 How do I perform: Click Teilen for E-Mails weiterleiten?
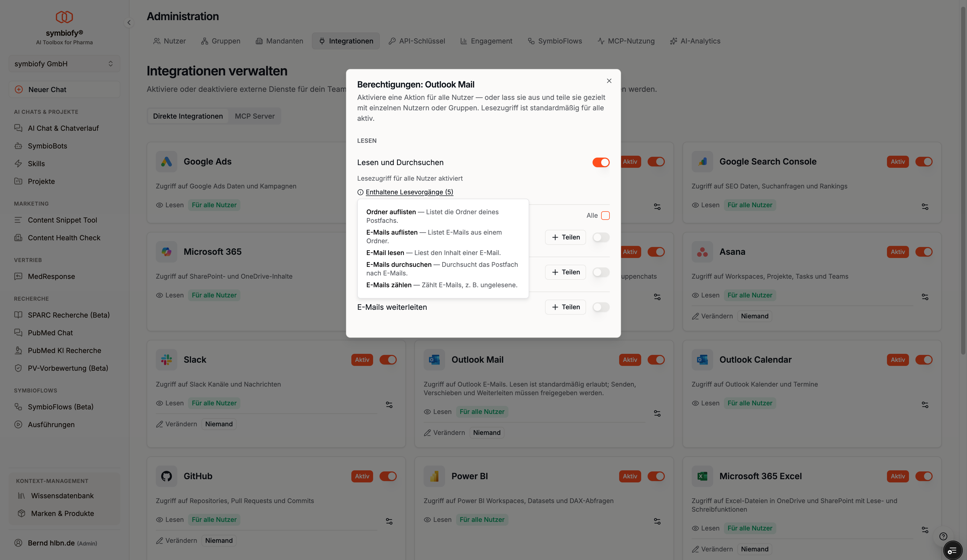[x=565, y=307]
